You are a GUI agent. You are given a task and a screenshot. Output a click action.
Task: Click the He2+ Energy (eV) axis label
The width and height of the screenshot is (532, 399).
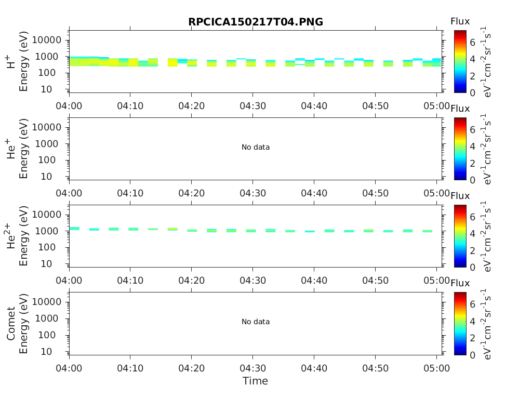click(23, 236)
